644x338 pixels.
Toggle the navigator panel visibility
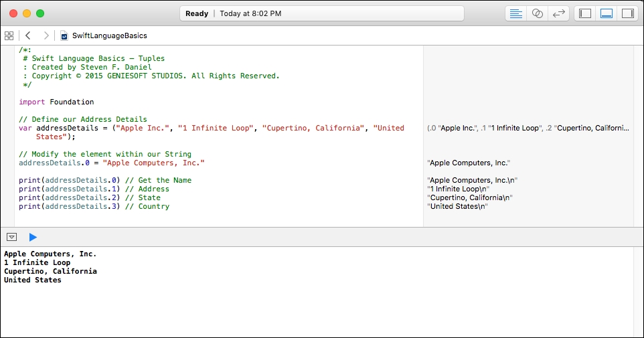[585, 13]
